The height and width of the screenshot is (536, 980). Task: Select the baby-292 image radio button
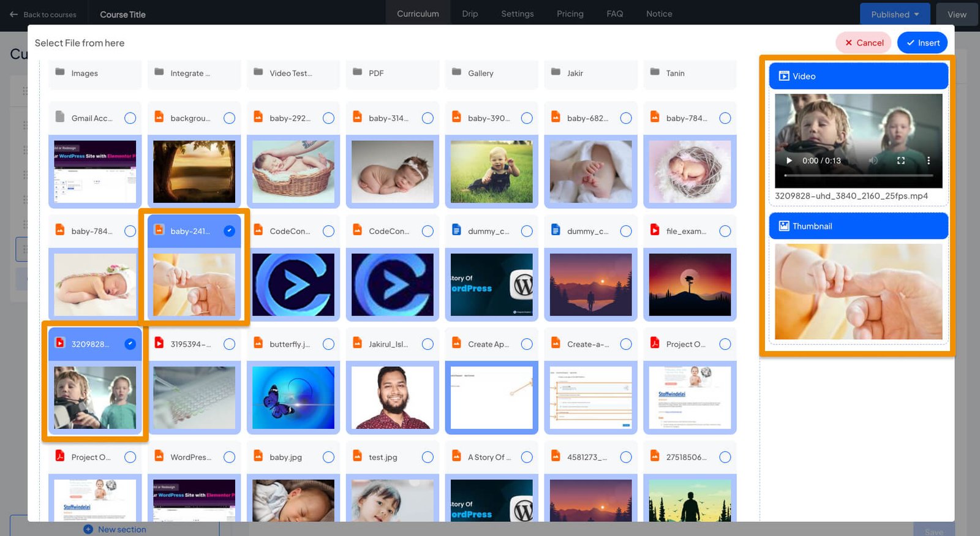pos(329,118)
